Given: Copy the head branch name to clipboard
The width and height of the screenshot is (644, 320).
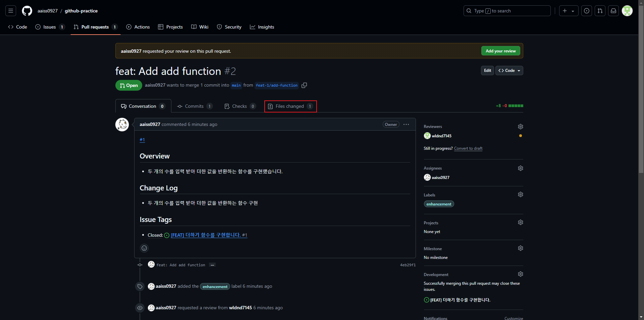Looking at the screenshot, I should coord(304,85).
